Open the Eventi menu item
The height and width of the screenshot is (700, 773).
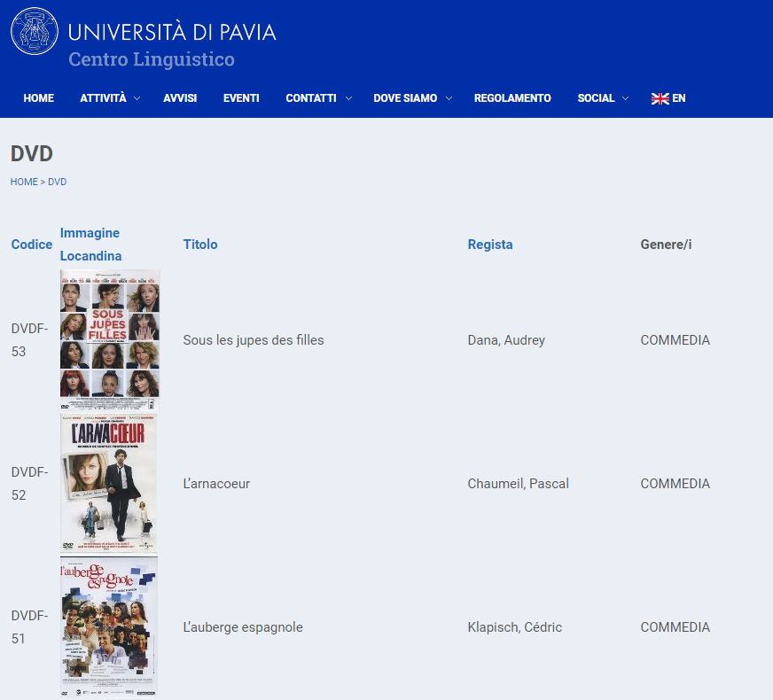pos(241,98)
